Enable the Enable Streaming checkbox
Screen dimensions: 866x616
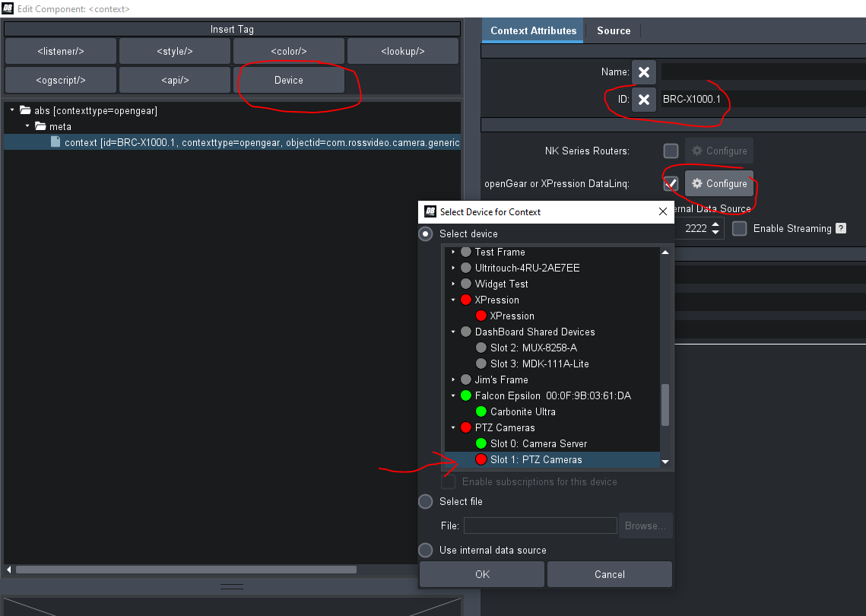(739, 228)
